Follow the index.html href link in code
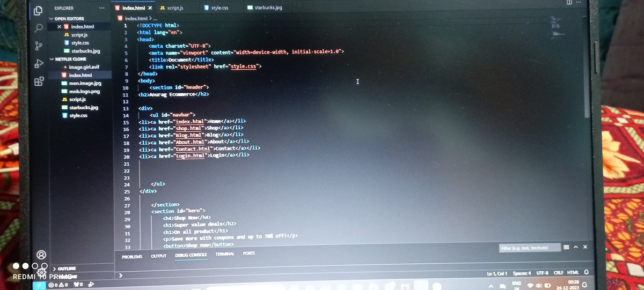 pos(190,122)
